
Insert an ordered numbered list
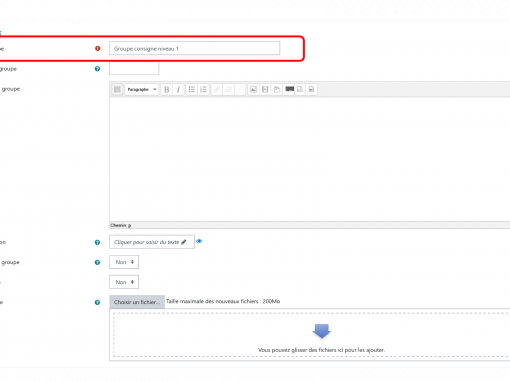pos(203,89)
